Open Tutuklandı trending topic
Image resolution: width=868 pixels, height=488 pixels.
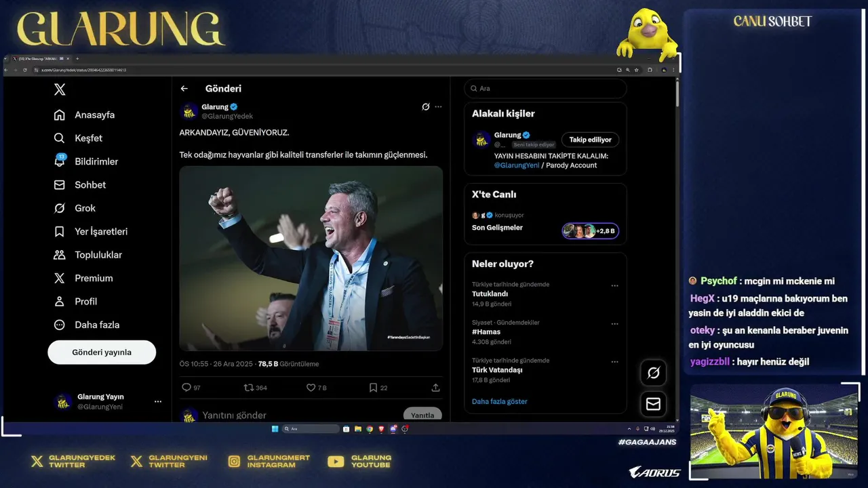[x=490, y=294]
